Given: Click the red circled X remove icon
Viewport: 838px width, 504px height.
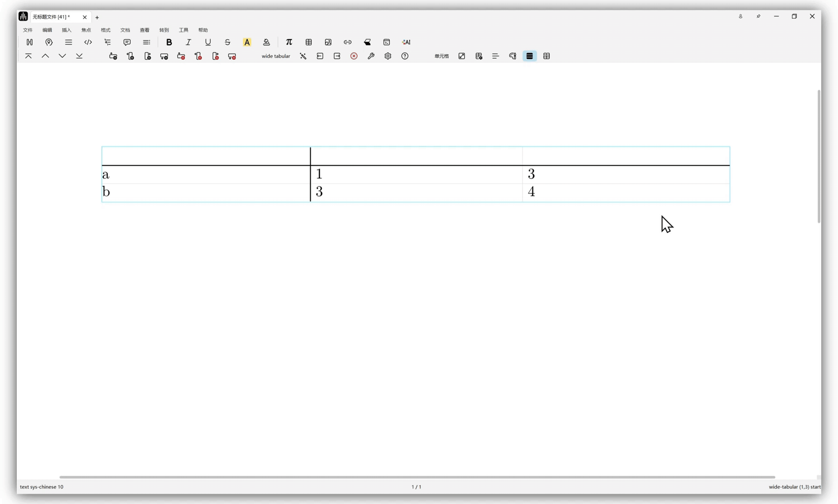Looking at the screenshot, I should tap(354, 56).
